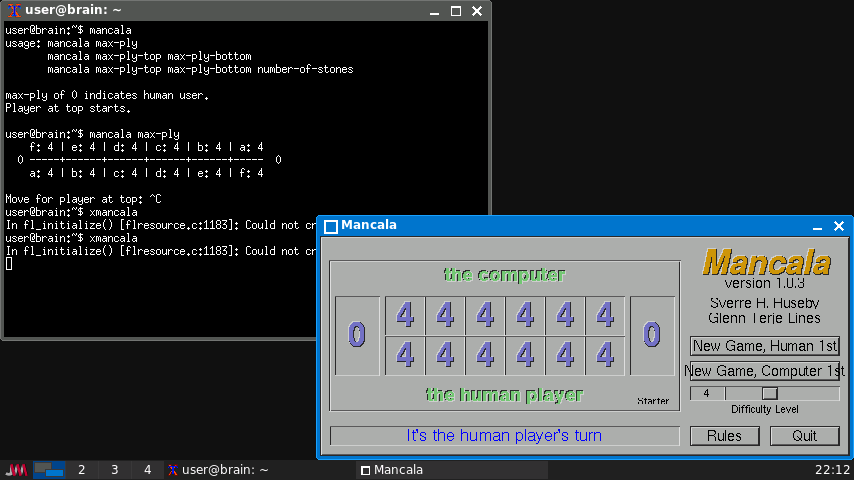Pick the human player's fourth pit
854x480 pixels.
pyautogui.click(x=525, y=356)
